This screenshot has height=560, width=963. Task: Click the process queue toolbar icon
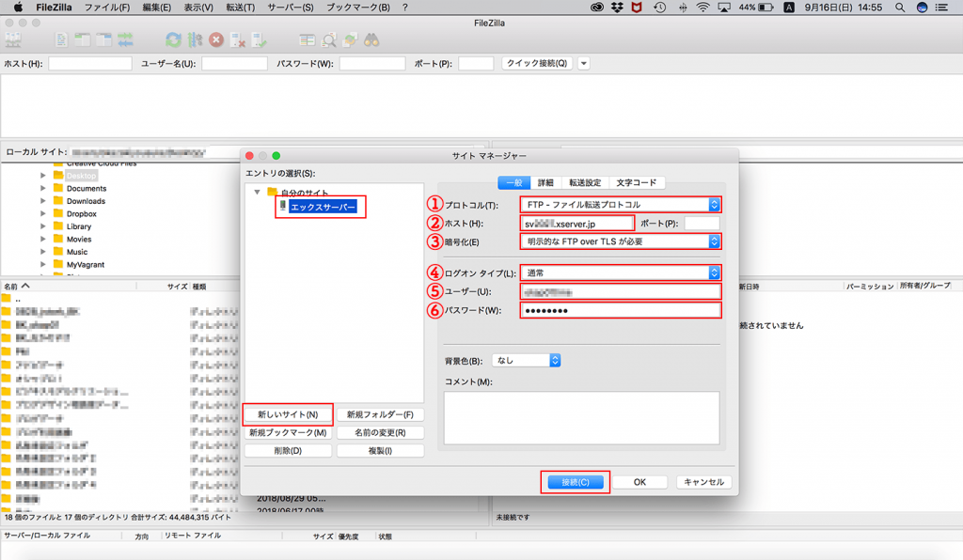click(195, 40)
